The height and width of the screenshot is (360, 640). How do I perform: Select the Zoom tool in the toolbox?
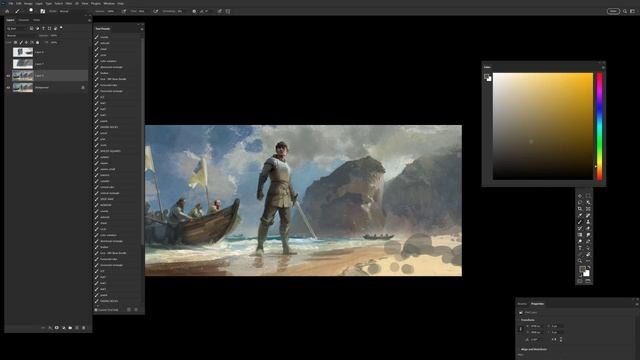[x=580, y=260]
